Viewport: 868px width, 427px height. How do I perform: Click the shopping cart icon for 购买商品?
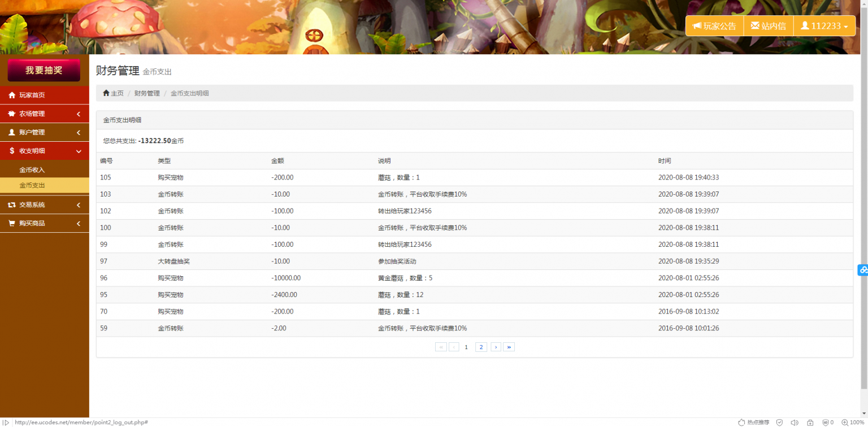(12, 224)
